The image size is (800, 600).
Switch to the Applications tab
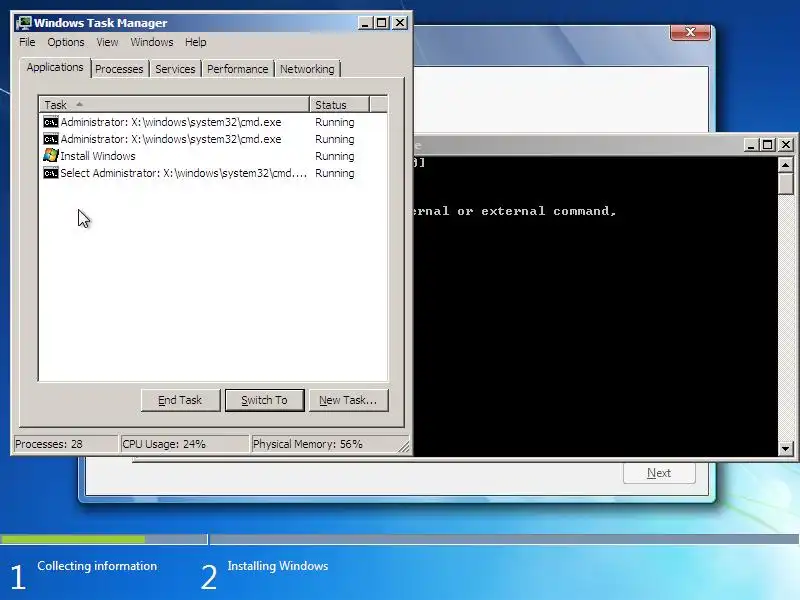pos(55,67)
